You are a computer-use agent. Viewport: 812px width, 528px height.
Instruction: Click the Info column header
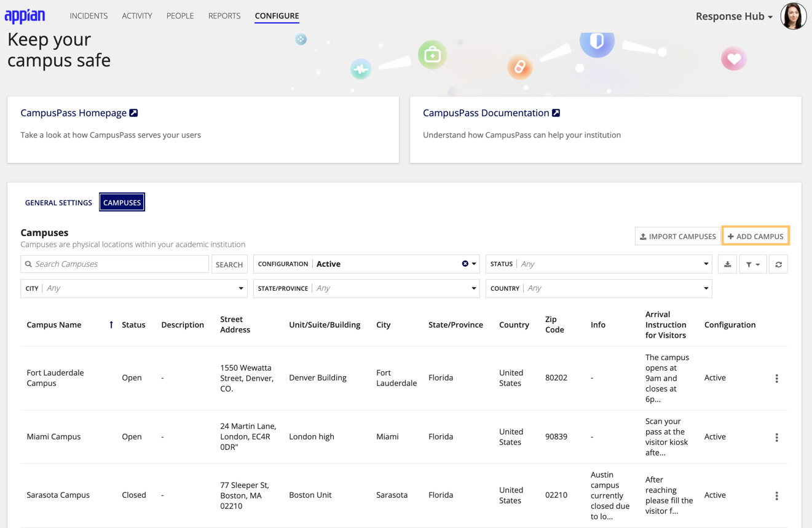(598, 325)
